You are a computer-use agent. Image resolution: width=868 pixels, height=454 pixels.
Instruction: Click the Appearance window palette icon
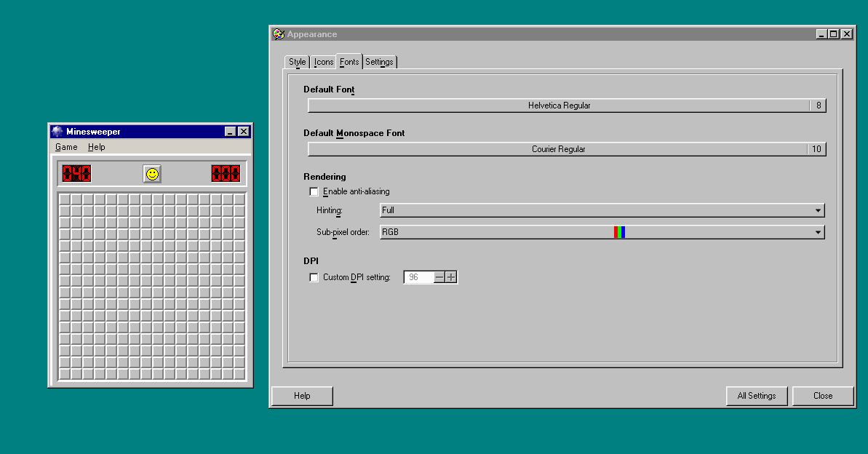click(x=279, y=34)
